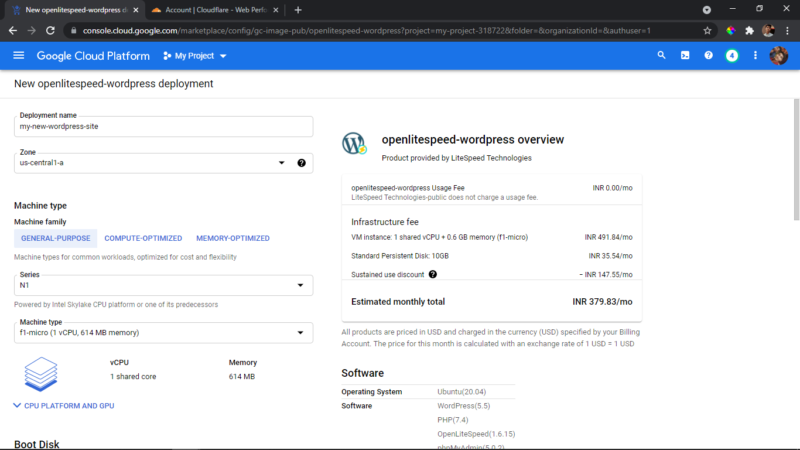
Task: Click Sustained use discount help icon
Action: [433, 274]
